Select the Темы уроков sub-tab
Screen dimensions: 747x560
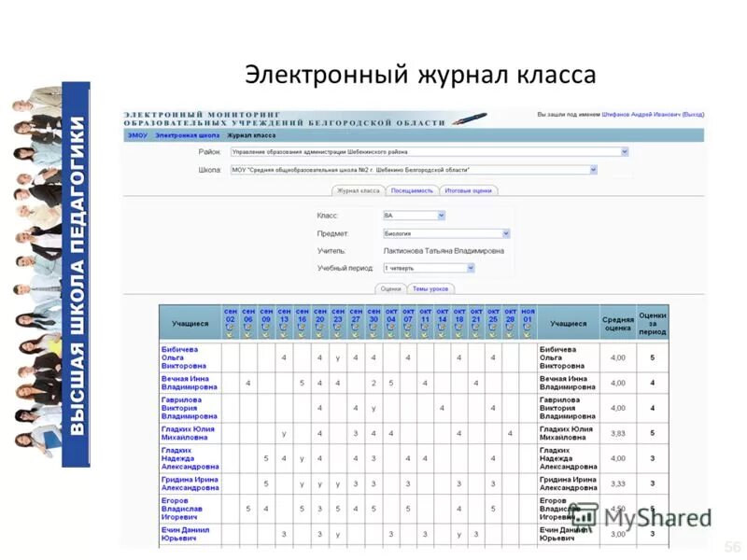430,288
